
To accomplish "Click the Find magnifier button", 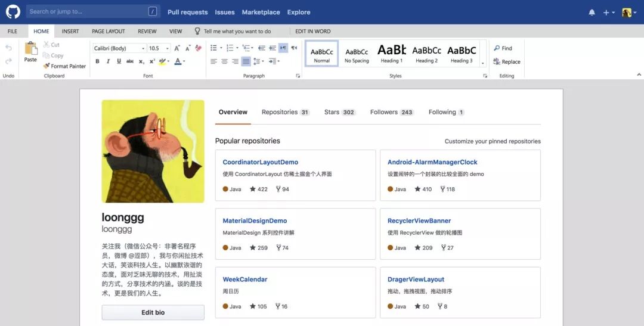I will 503,48.
